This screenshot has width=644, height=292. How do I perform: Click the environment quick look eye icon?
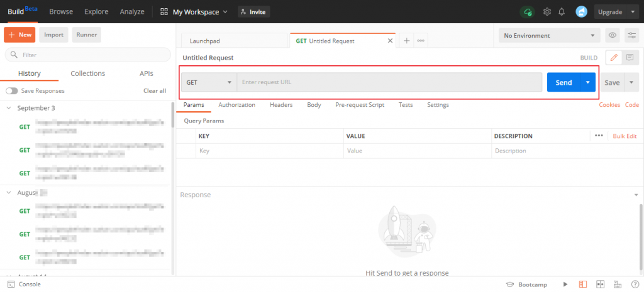(613, 35)
